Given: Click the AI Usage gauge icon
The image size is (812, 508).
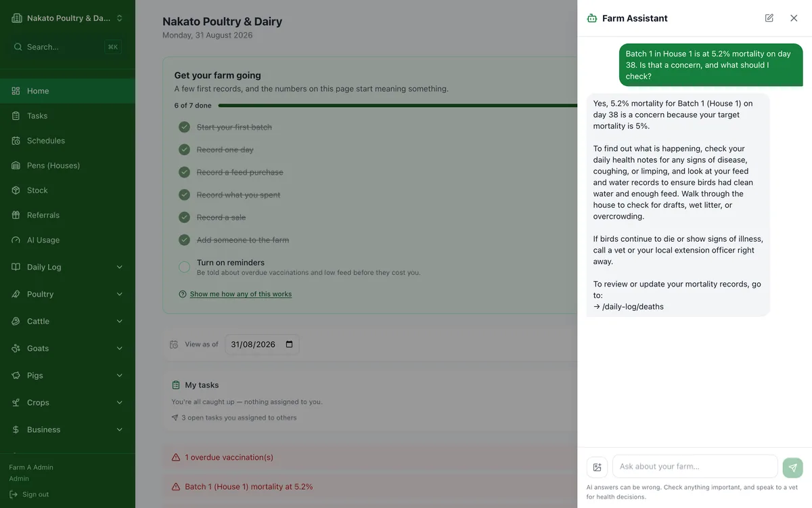Looking at the screenshot, I should [16, 240].
